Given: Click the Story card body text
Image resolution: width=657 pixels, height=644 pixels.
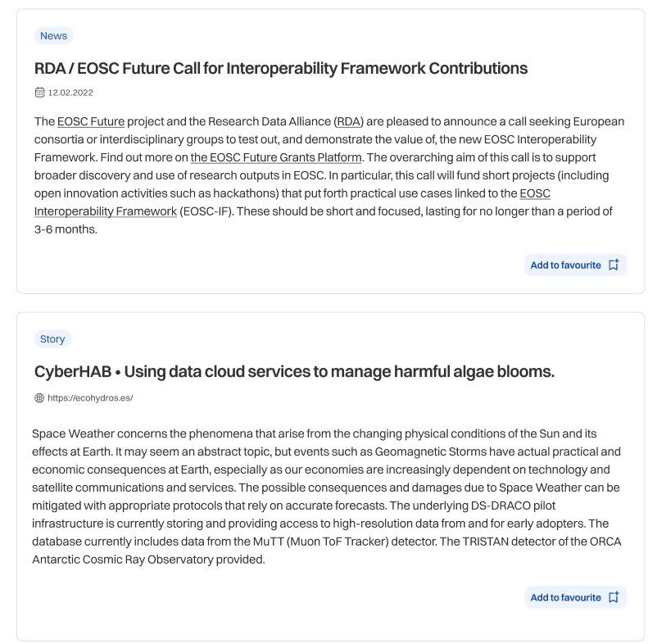Looking at the screenshot, I should (328, 495).
